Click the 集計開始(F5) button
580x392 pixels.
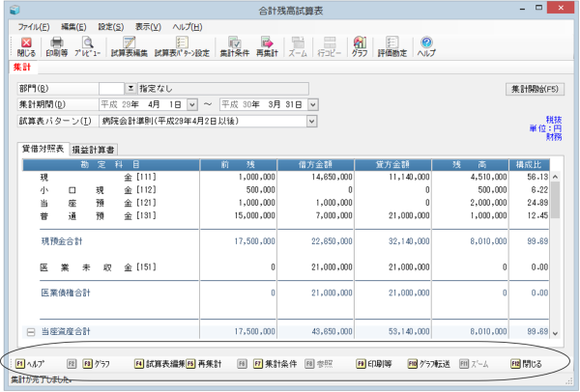click(535, 89)
